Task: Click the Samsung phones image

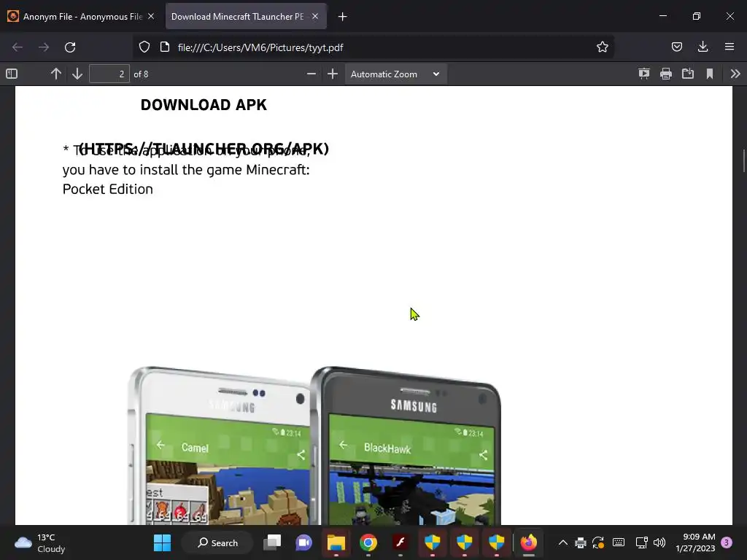Action: (314, 446)
